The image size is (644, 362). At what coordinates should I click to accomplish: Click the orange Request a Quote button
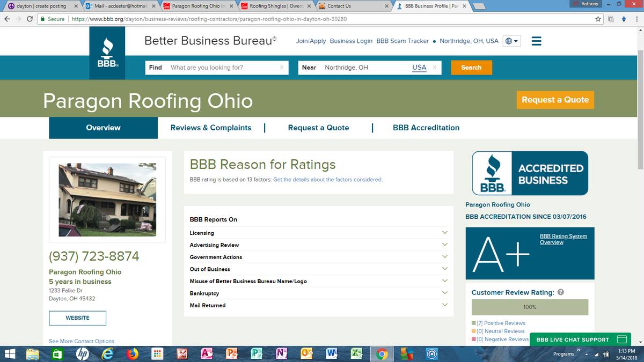(x=555, y=100)
